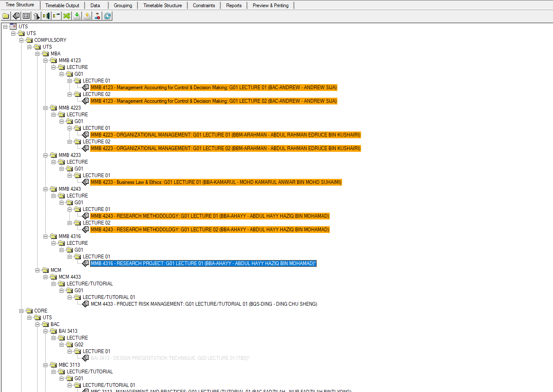The width and height of the screenshot is (553, 392).
Task: Select MMB 4223 Organizational Management LECTURE 02 row
Action: click(225, 148)
